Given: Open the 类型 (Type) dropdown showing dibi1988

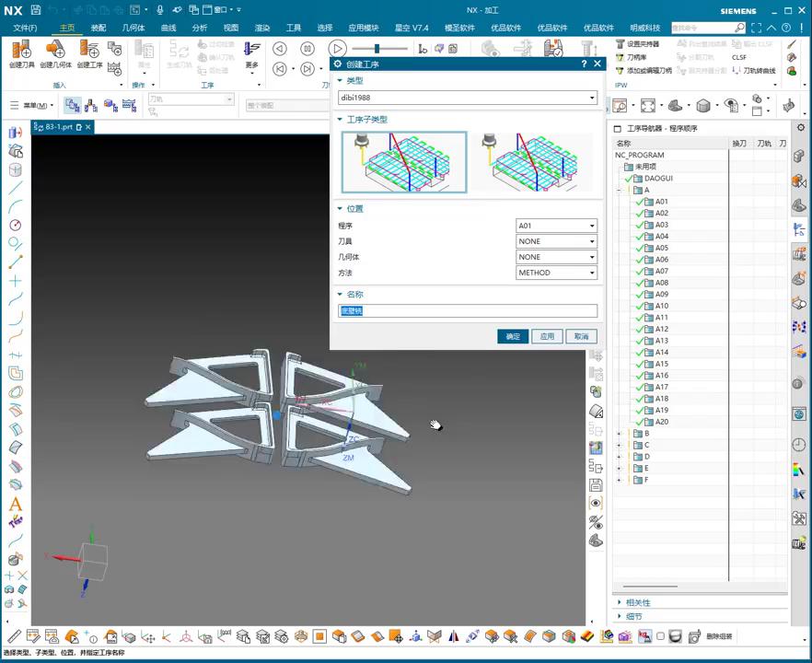Looking at the screenshot, I should (468, 98).
